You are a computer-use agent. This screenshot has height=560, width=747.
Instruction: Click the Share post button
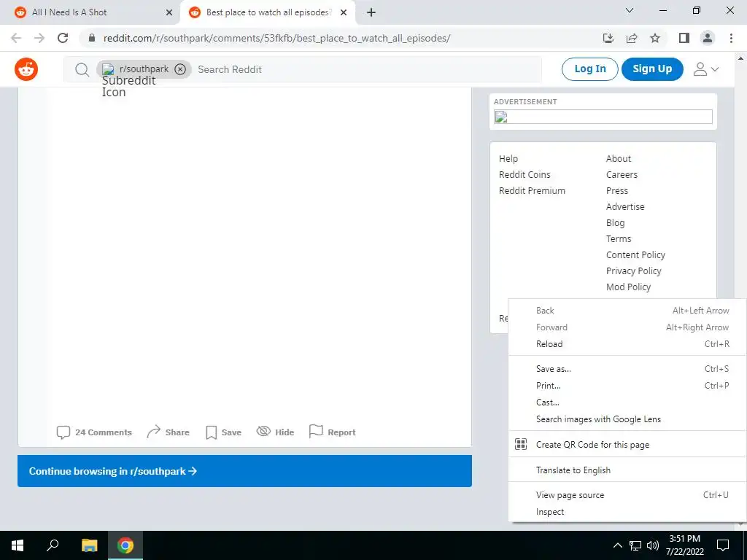[169, 432]
